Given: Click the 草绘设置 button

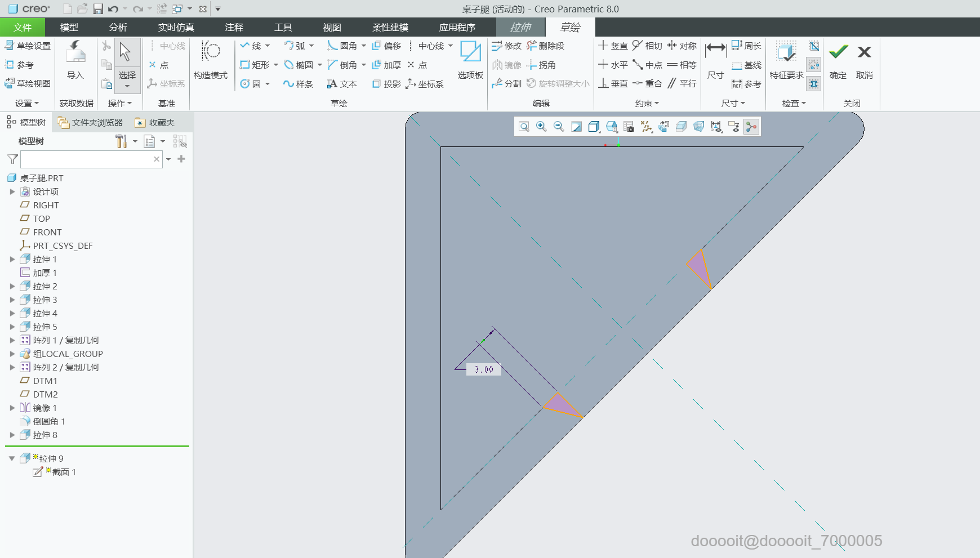Looking at the screenshot, I should [28, 46].
